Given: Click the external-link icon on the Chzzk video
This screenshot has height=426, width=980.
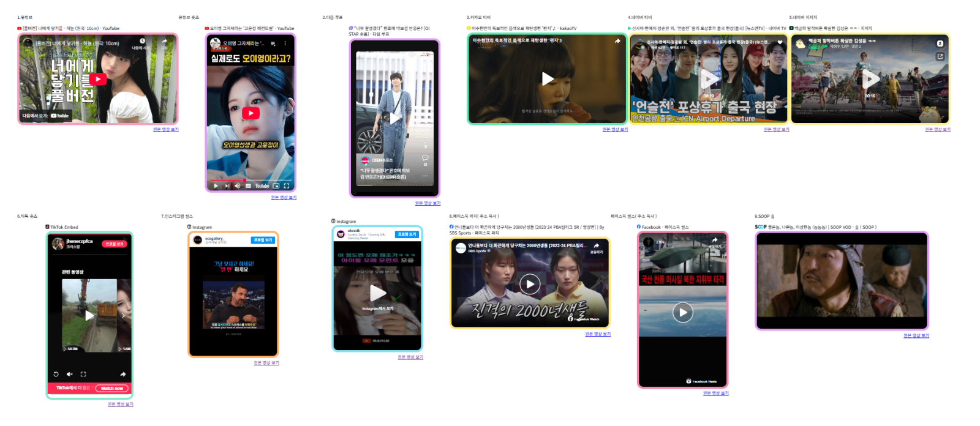Looking at the screenshot, I should (x=940, y=56).
